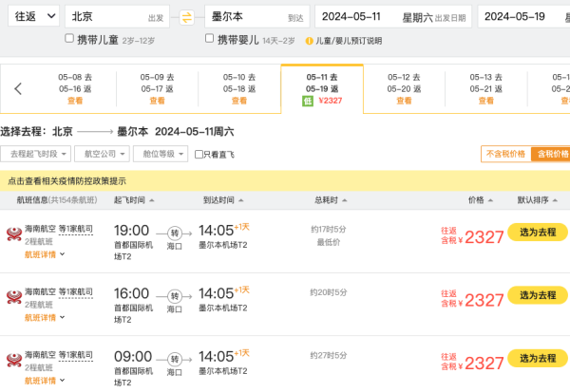Screen dimensions: 570x392
Task: Select 05-13 去 05-21 返 date tab
Action: tap(486, 89)
